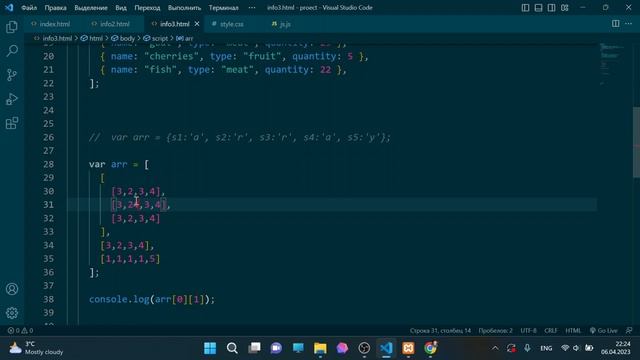Click line and column status indicator

tap(440, 331)
